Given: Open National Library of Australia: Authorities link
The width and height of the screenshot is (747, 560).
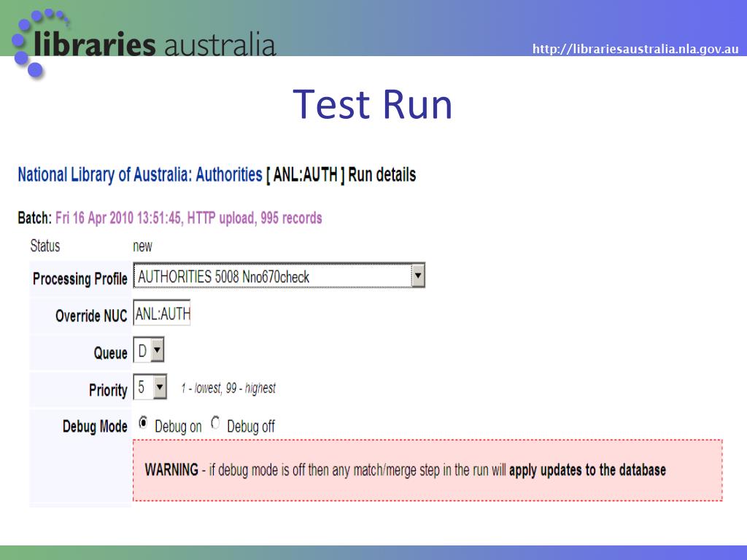Looking at the screenshot, I should pos(140,175).
